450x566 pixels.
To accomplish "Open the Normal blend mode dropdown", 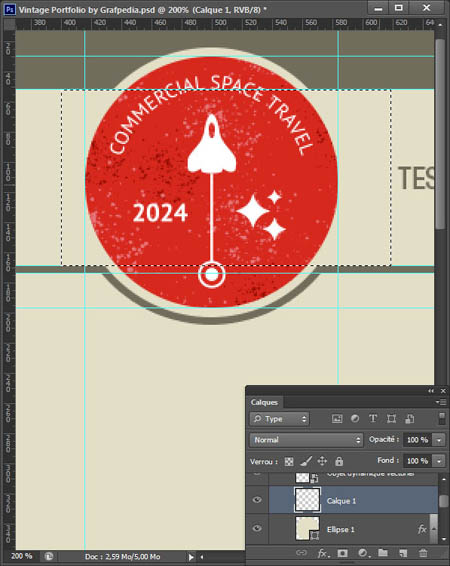I will coord(306,440).
